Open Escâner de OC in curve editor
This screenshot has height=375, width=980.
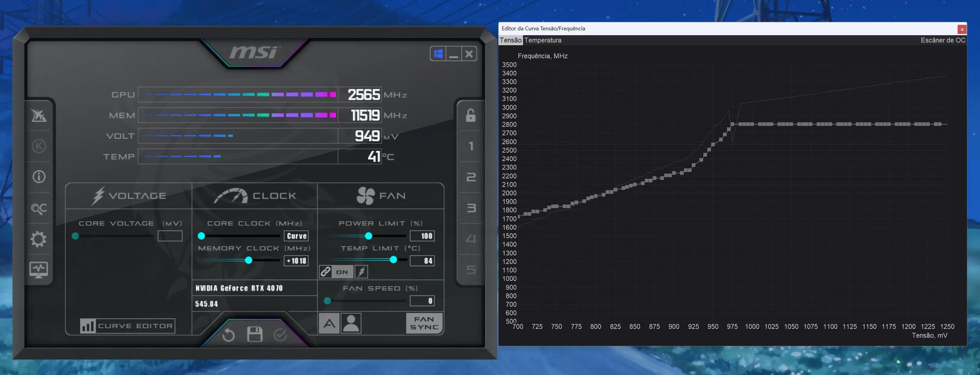(943, 40)
